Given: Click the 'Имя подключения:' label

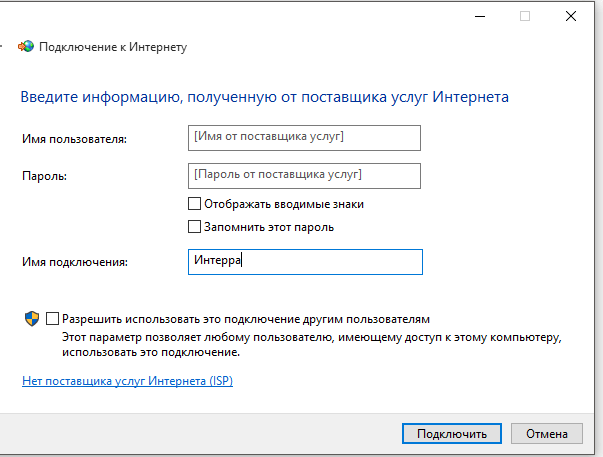Looking at the screenshot, I should tap(75, 262).
